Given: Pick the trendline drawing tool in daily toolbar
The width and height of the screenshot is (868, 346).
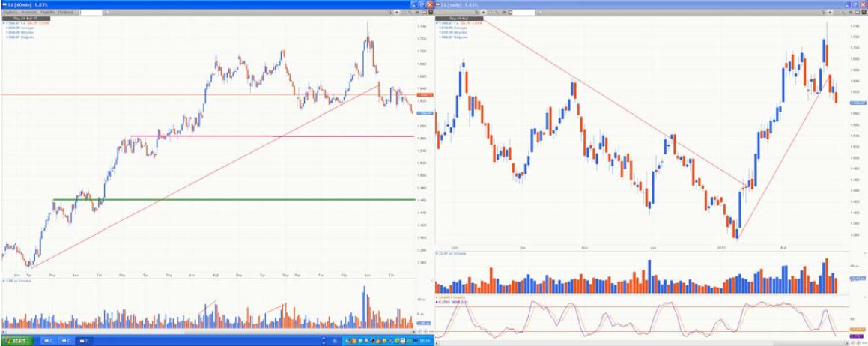Looking at the screenshot, I should (845, 13).
